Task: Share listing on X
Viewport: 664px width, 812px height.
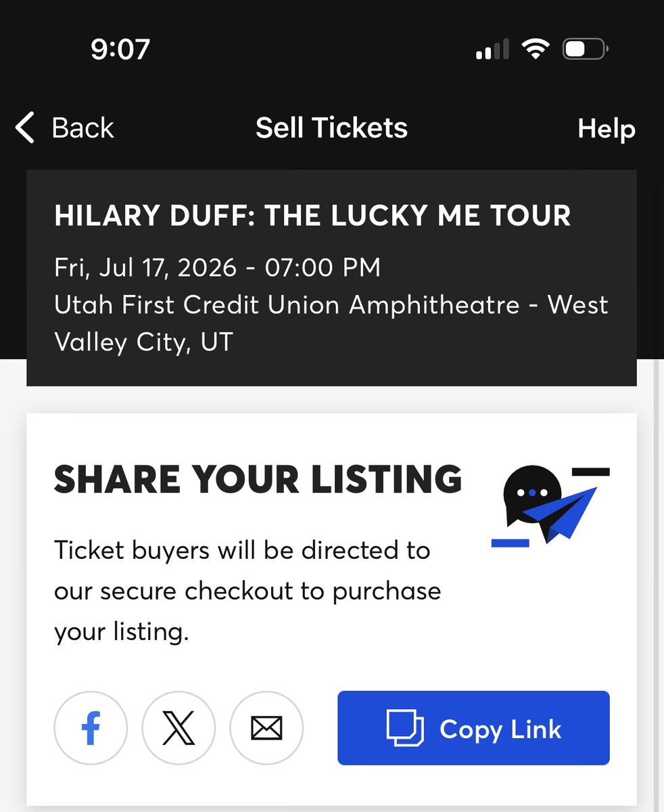Action: point(179,728)
